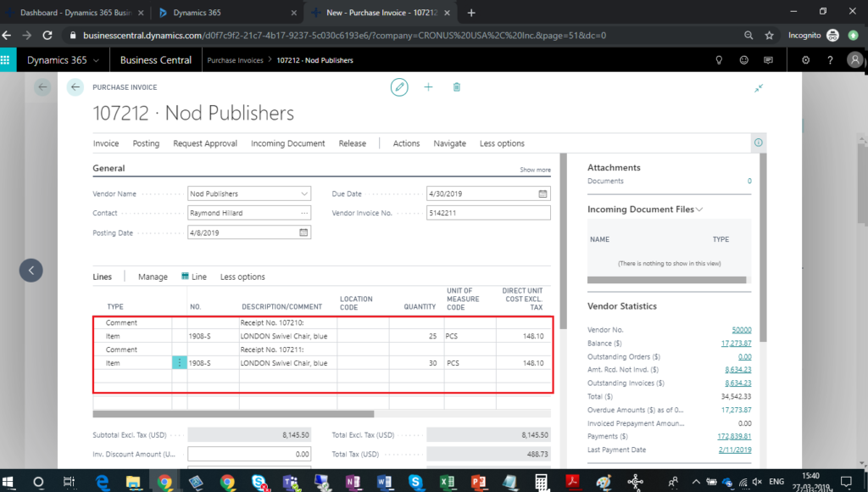Screen dimensions: 868x492
Task: Click the Lines grid horizontal scrollbar
Action: [x=233, y=414]
